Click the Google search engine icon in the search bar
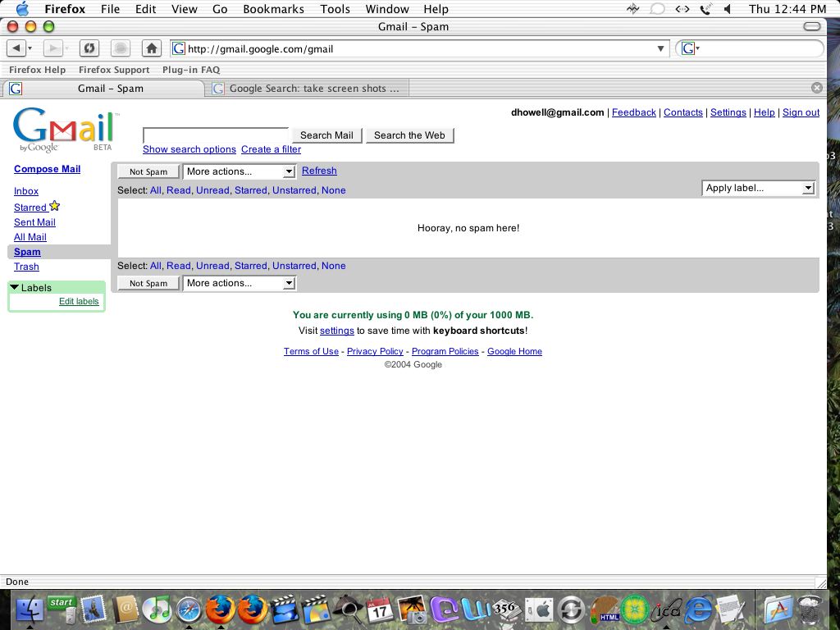 coord(688,48)
